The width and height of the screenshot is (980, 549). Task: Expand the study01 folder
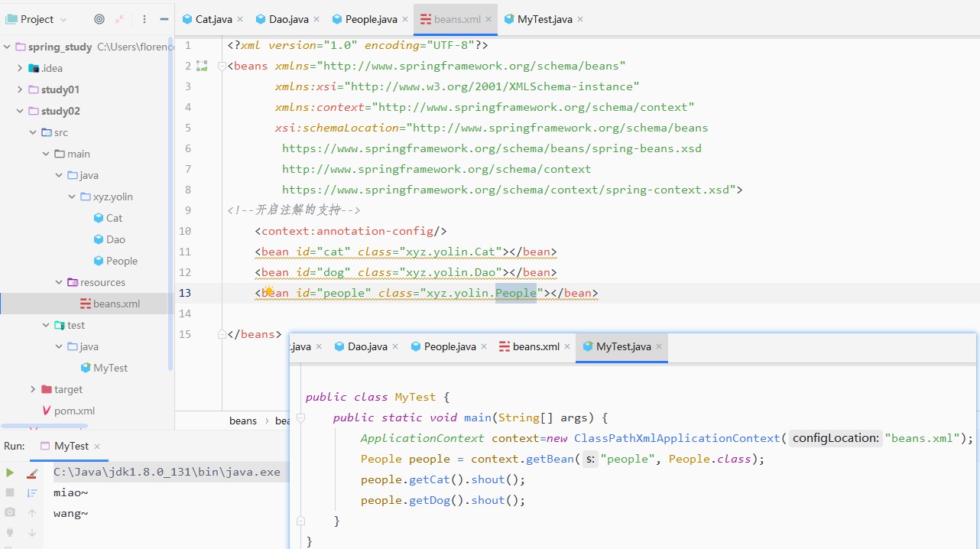(20, 89)
